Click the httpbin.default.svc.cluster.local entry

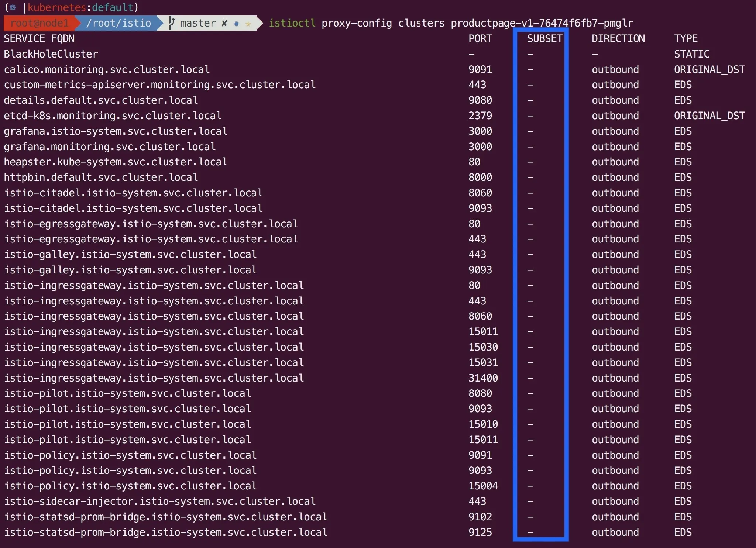101,177
